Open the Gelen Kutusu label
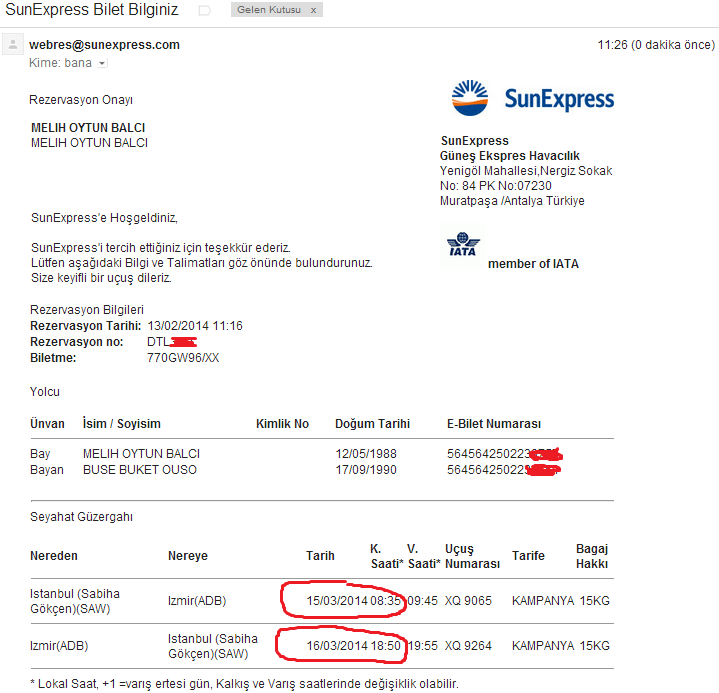Viewport: 719px width, 693px height. (x=269, y=10)
